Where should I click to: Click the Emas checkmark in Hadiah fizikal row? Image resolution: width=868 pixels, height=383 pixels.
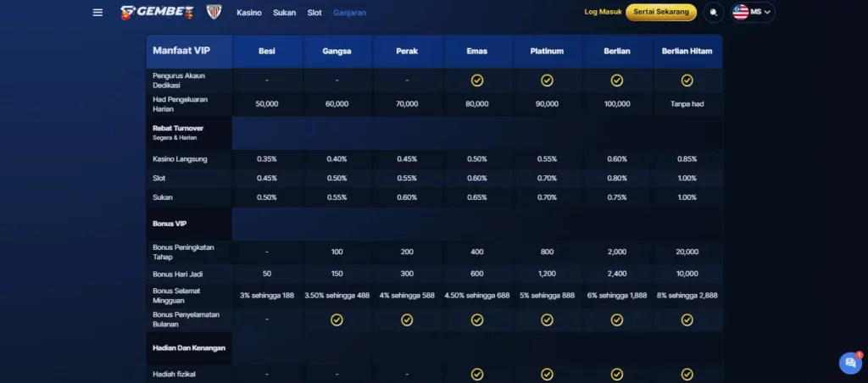[x=476, y=375]
